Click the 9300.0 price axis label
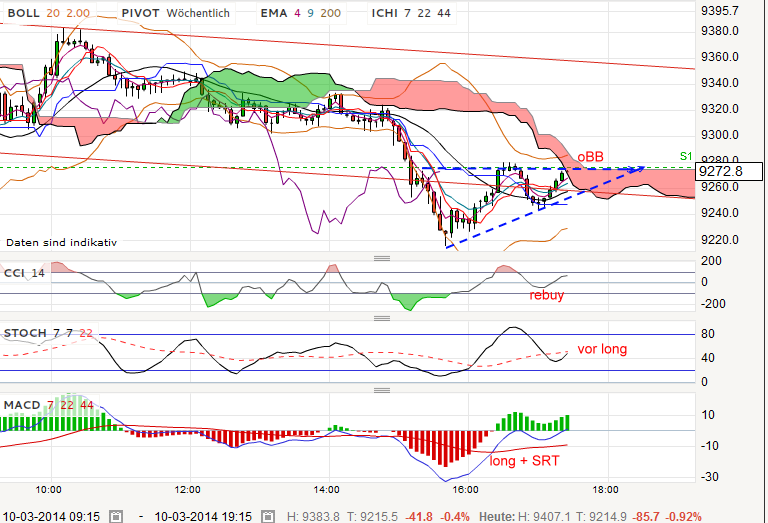The height and width of the screenshot is (523, 768). tap(720, 135)
